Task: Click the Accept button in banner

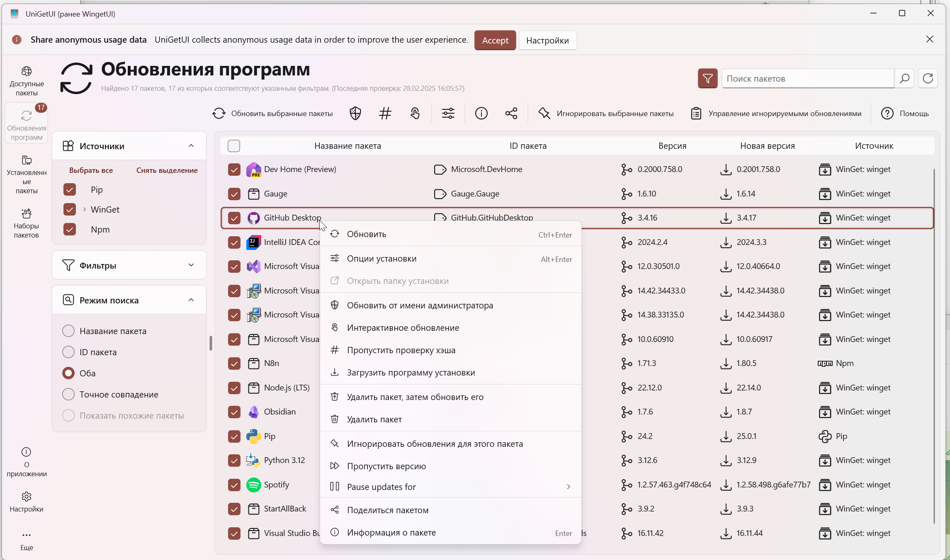Action: click(x=495, y=40)
